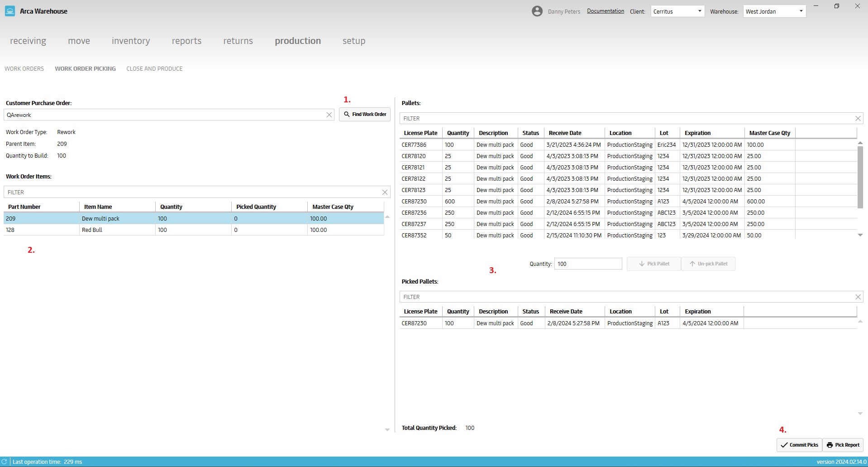Go to the production menu
Viewport: 868px width, 467px height.
pyautogui.click(x=298, y=41)
